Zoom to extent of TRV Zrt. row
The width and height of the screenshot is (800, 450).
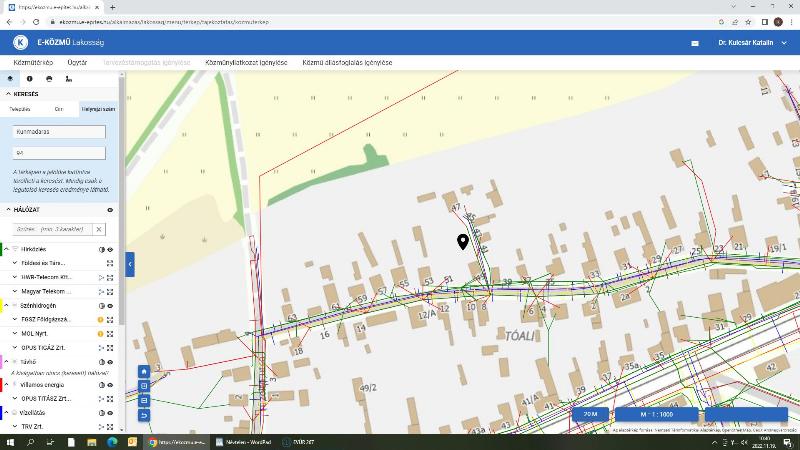(110, 427)
